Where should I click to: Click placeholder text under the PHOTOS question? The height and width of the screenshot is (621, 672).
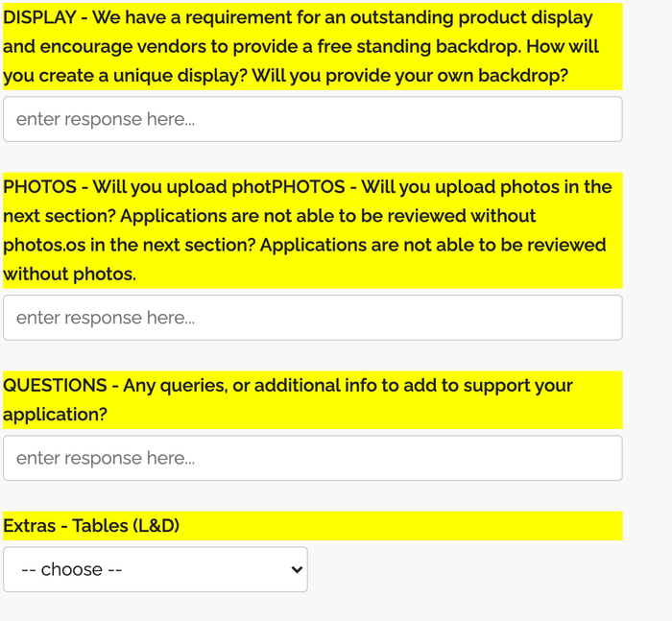pos(106,318)
